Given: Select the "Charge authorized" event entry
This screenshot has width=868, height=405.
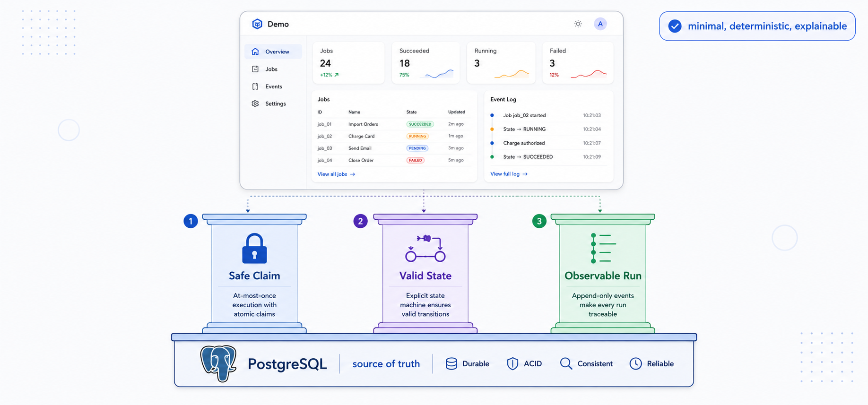Looking at the screenshot, I should click(524, 143).
